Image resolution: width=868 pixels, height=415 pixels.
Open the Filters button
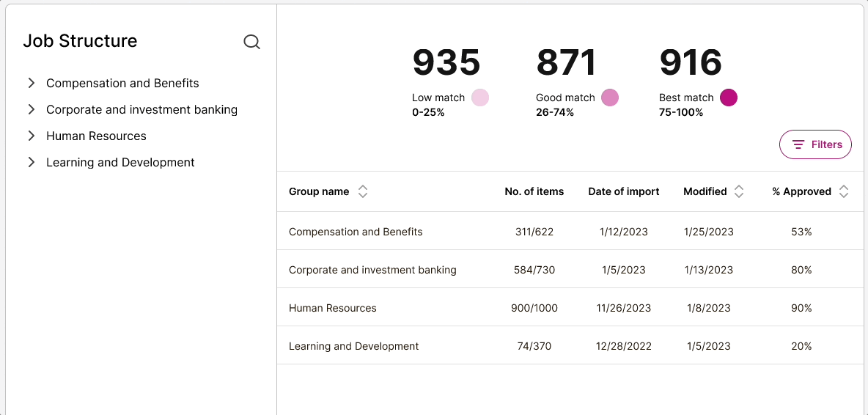coord(815,144)
